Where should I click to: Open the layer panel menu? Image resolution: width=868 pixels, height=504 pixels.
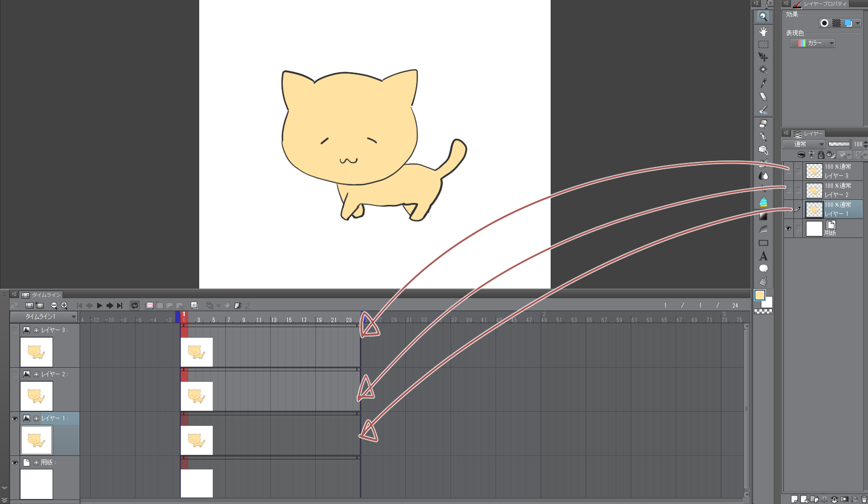(786, 133)
